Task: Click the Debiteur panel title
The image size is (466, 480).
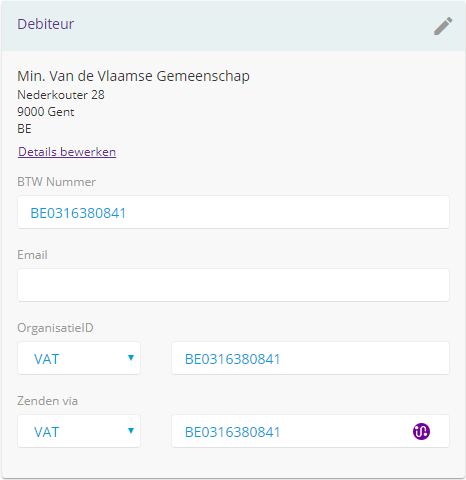Action: tap(46, 24)
